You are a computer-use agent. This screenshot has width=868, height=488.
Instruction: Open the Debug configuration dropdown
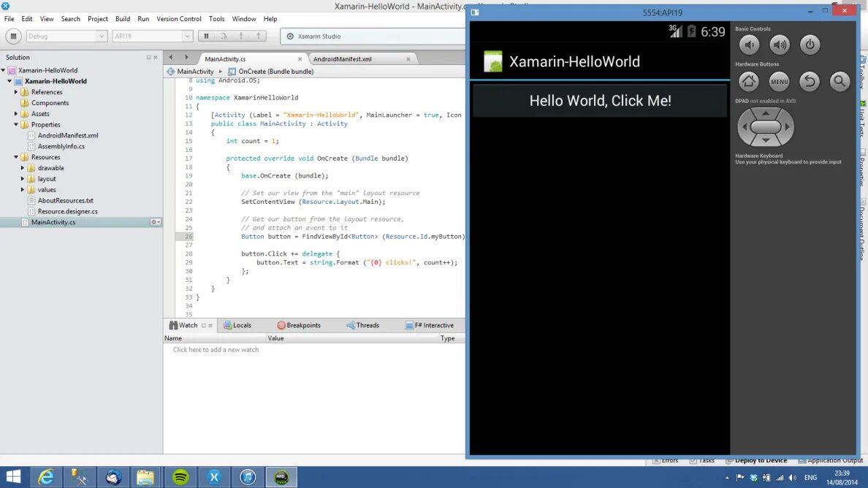pos(66,36)
